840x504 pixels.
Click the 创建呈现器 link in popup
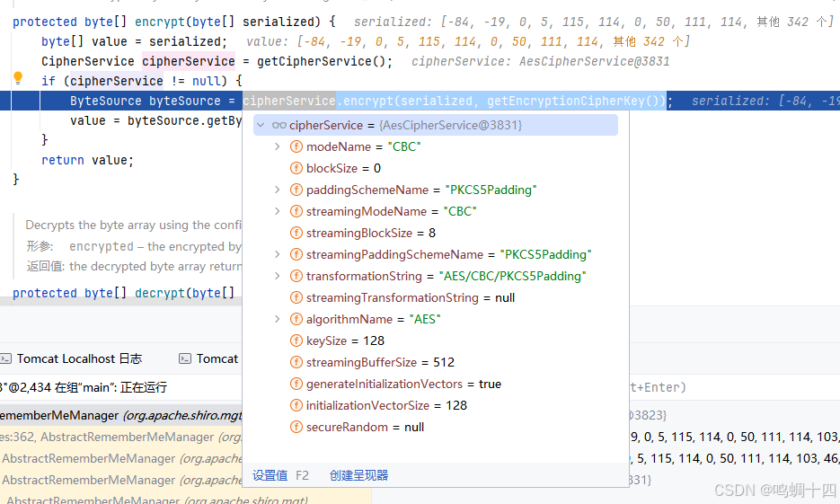click(359, 475)
